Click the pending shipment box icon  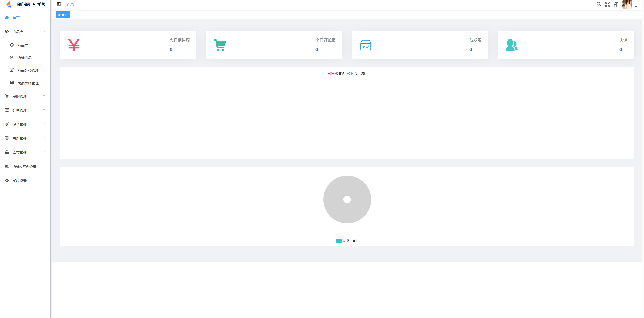(366, 45)
